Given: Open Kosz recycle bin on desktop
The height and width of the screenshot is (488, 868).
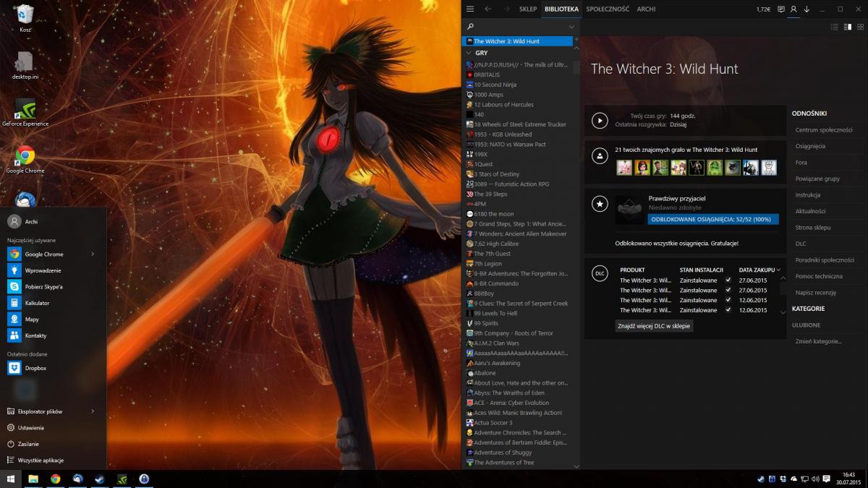Looking at the screenshot, I should click(x=25, y=18).
